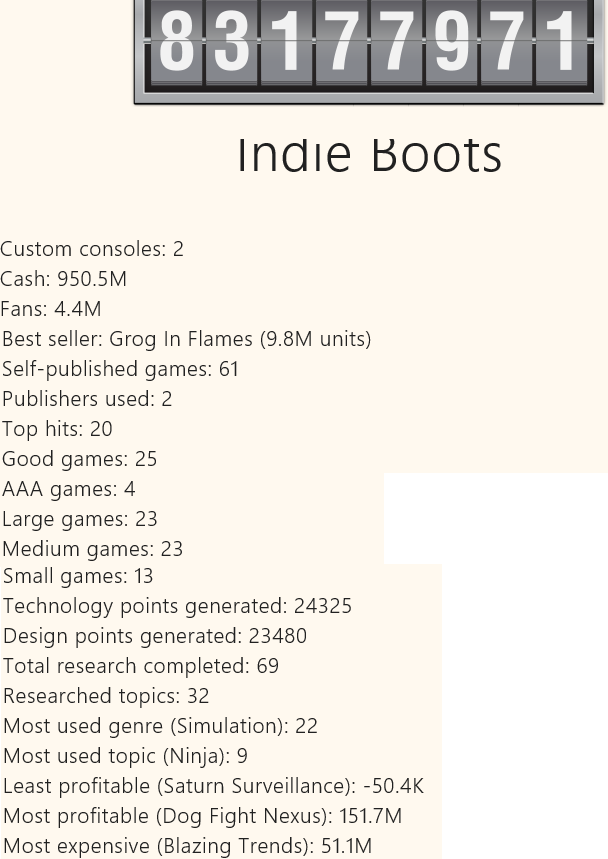Click Technology points generated: 24325
608x859 pixels.
click(x=177, y=606)
